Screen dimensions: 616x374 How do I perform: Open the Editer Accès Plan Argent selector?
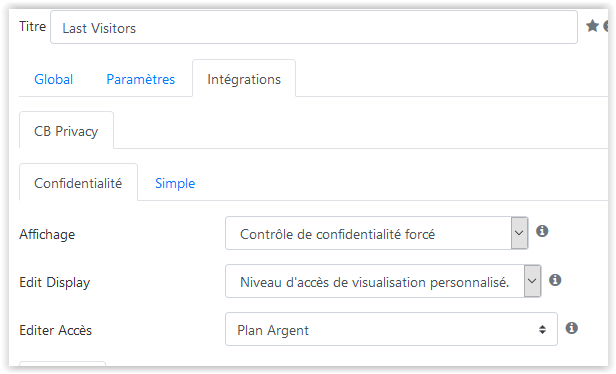391,329
